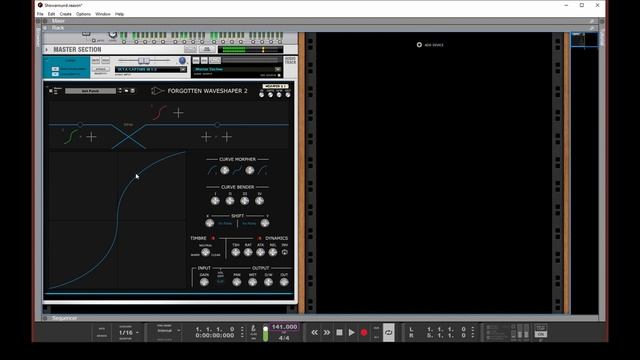Click the Output Wet knob

pos(253,282)
